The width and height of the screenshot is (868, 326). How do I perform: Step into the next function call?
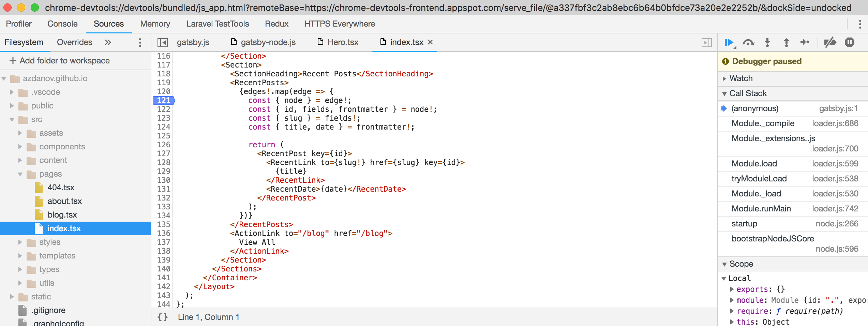pyautogui.click(x=767, y=42)
